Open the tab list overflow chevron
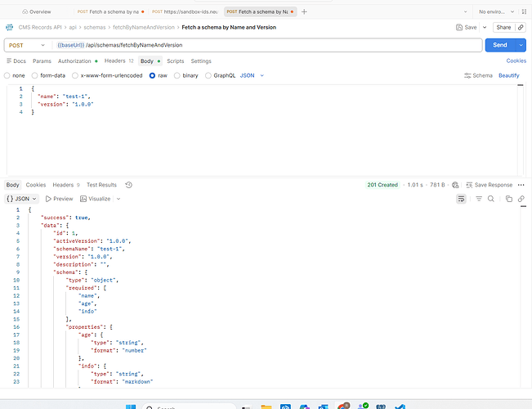532x409 pixels. (x=465, y=11)
